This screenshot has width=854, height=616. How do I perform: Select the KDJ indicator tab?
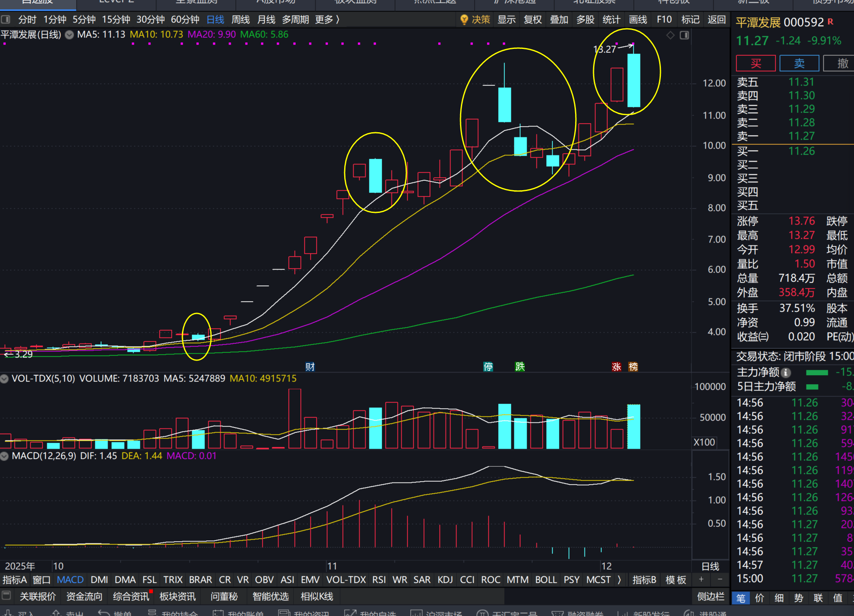click(x=445, y=580)
